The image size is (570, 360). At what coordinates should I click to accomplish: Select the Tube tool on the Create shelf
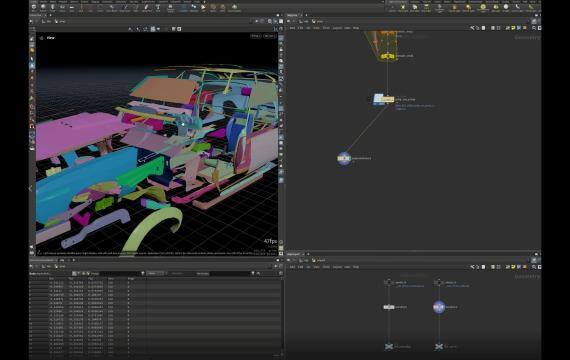pos(53,7)
